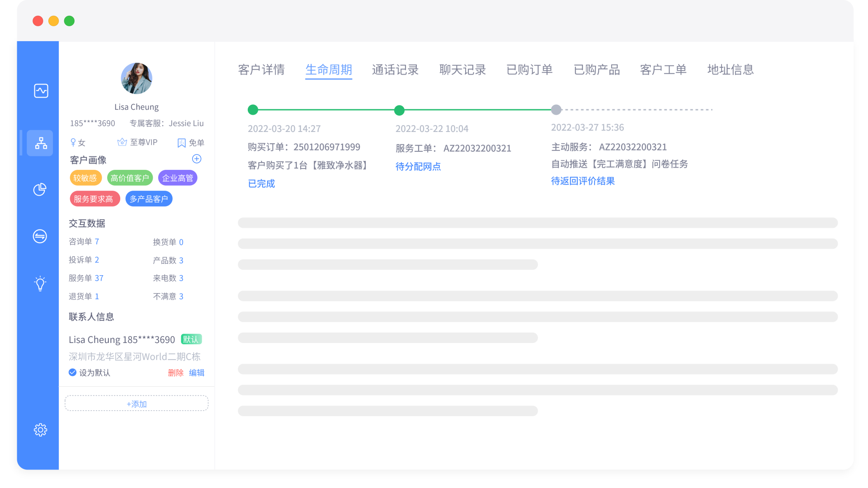868x488 pixels.
Task: Click the 2022-03-27 15:36 timestamp
Action: pyautogui.click(x=587, y=127)
